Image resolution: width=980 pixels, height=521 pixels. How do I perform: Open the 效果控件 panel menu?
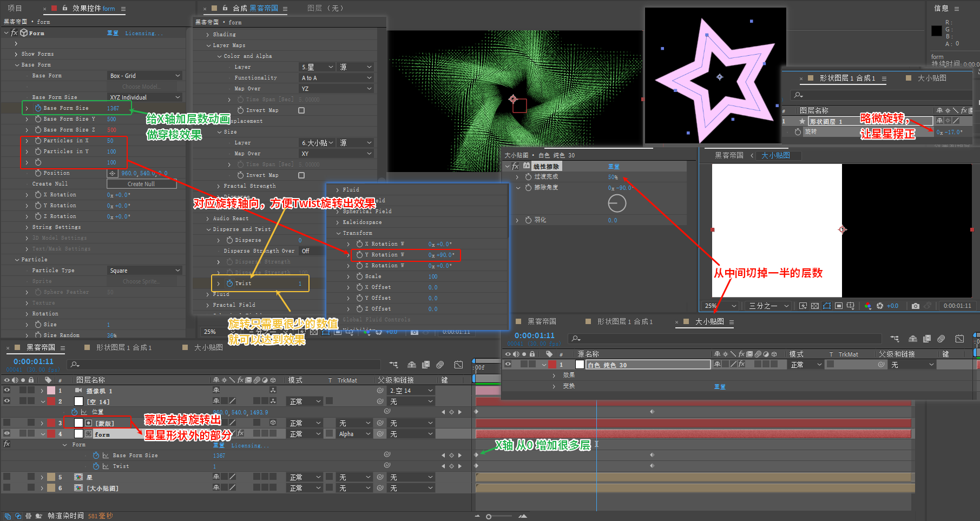123,9
